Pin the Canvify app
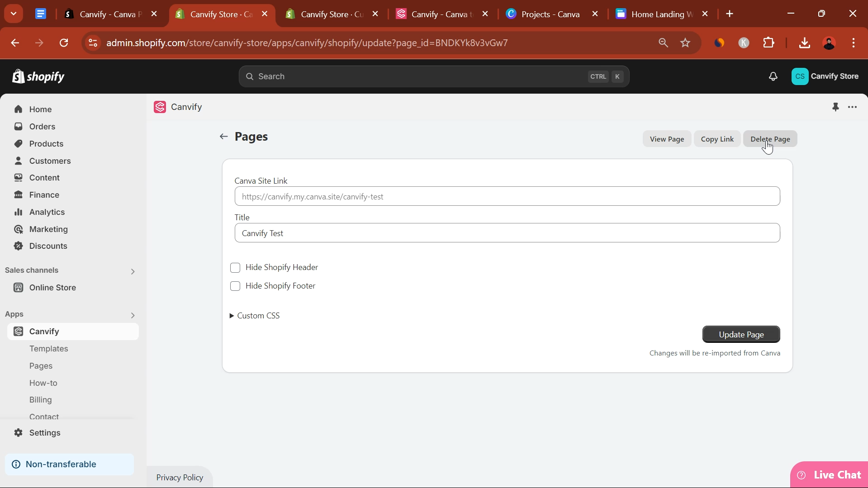 click(835, 107)
